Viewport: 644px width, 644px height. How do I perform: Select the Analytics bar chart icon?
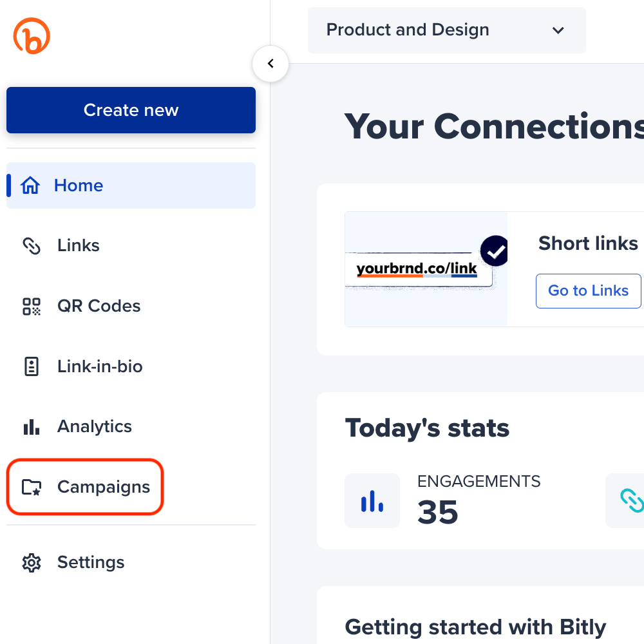31,426
